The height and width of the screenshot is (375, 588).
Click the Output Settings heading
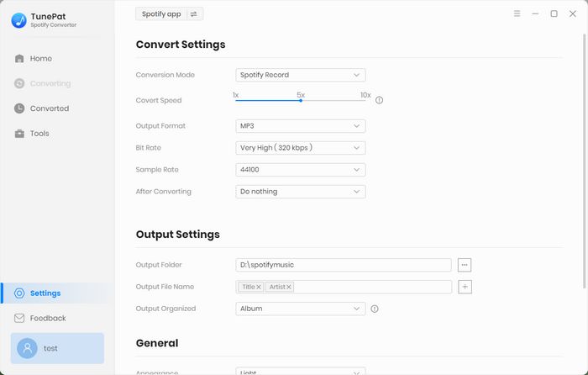pyautogui.click(x=178, y=235)
